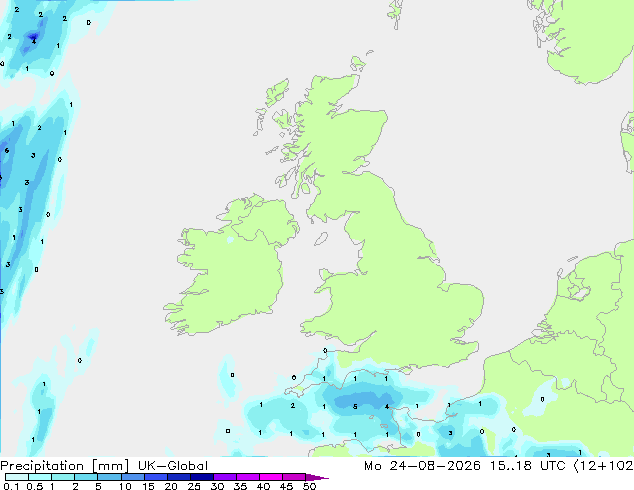This screenshot has width=634, height=490.
Task: Click the dark navy swatch between 25 and 30
Action: tap(202, 477)
